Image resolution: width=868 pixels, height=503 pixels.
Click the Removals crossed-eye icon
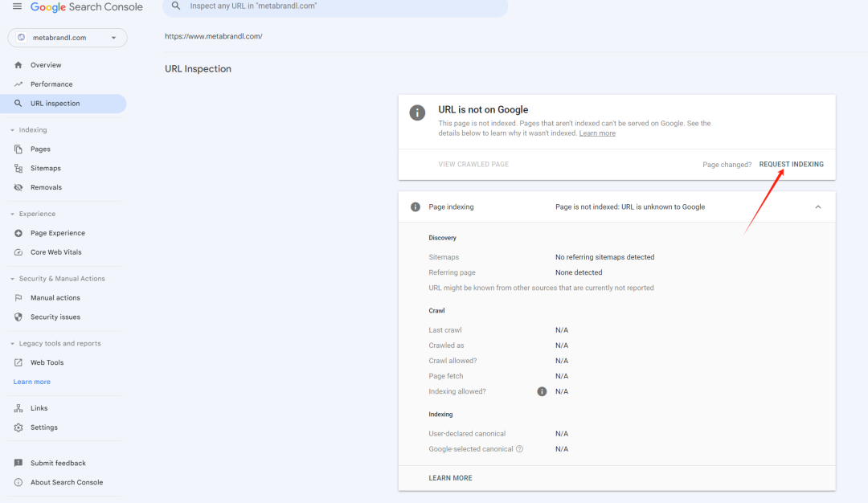pos(18,187)
